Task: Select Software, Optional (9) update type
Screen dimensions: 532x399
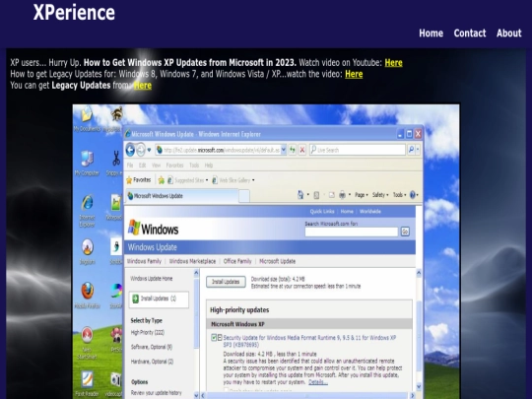Action: pyautogui.click(x=152, y=347)
